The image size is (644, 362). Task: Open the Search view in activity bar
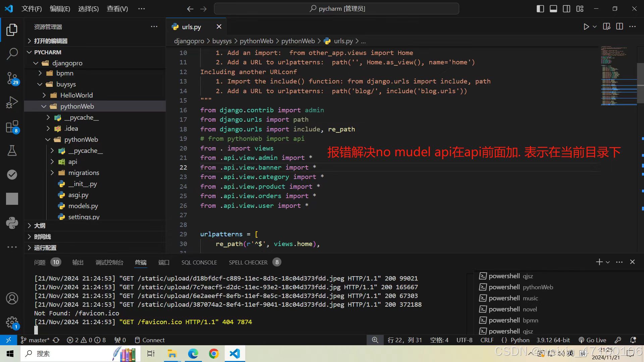pos(12,54)
